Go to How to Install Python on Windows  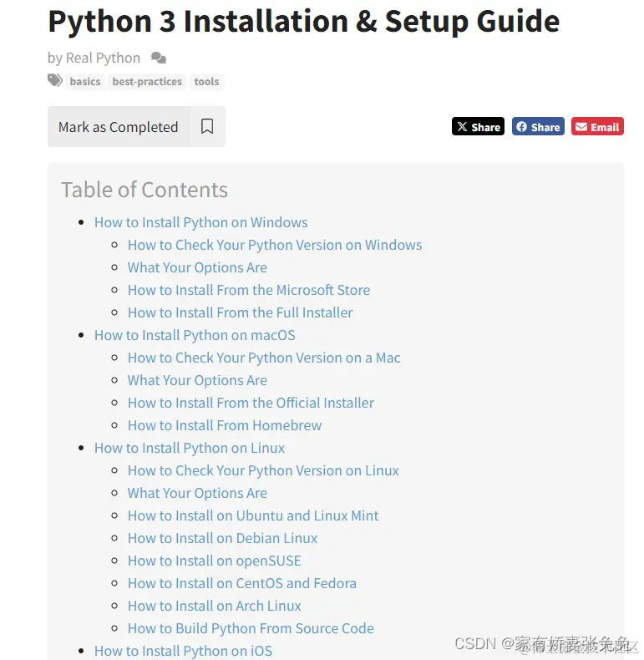(200, 222)
